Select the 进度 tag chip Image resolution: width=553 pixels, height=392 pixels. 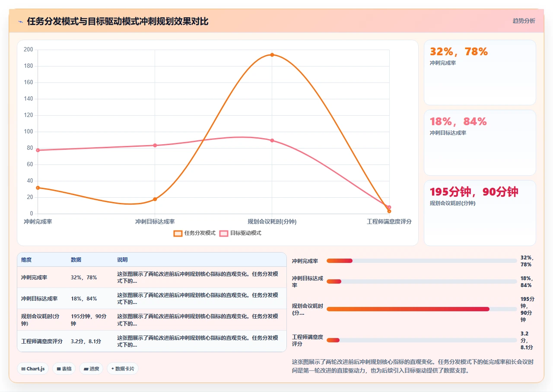(x=91, y=369)
